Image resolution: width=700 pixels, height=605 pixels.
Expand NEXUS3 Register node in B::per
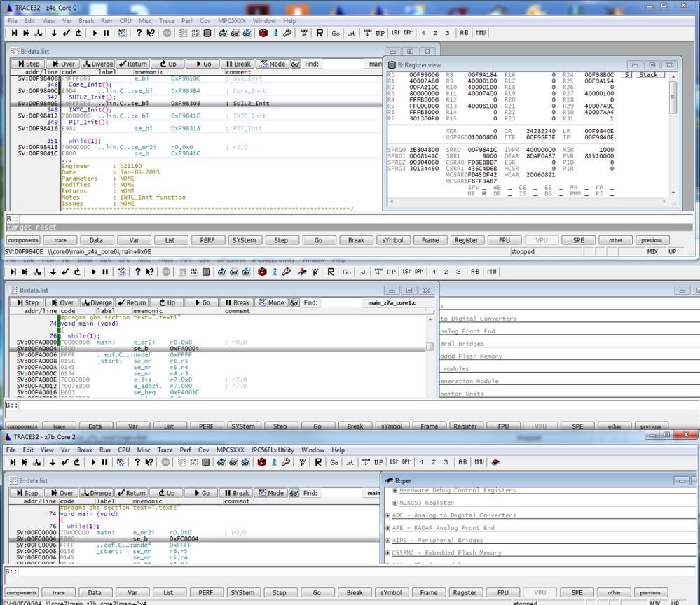tap(394, 502)
